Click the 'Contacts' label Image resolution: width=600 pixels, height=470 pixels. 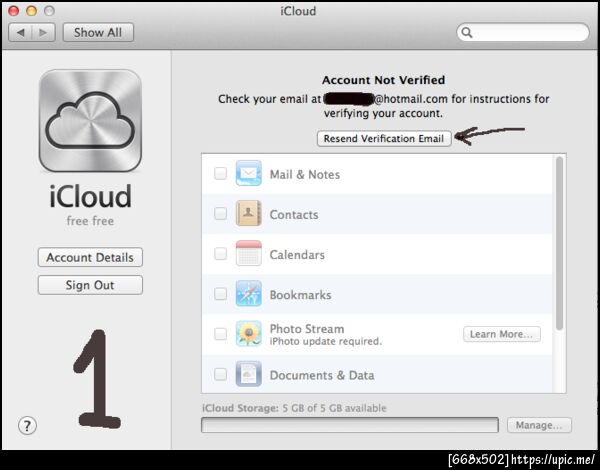point(294,215)
